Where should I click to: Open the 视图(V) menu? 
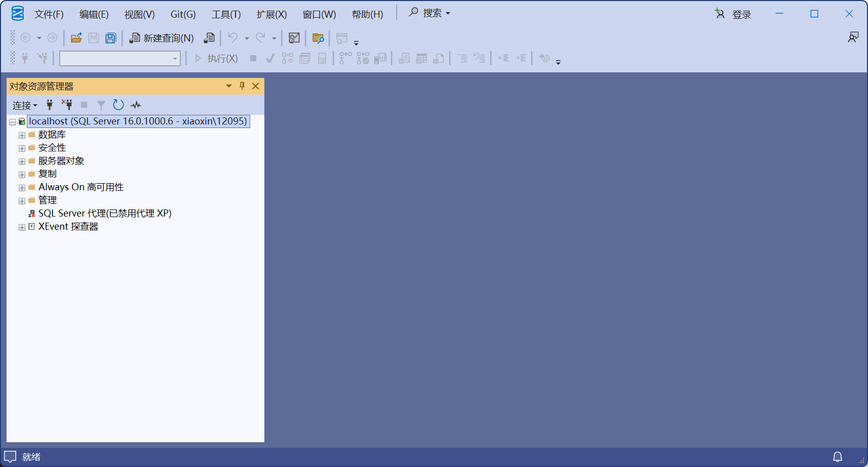pyautogui.click(x=140, y=14)
